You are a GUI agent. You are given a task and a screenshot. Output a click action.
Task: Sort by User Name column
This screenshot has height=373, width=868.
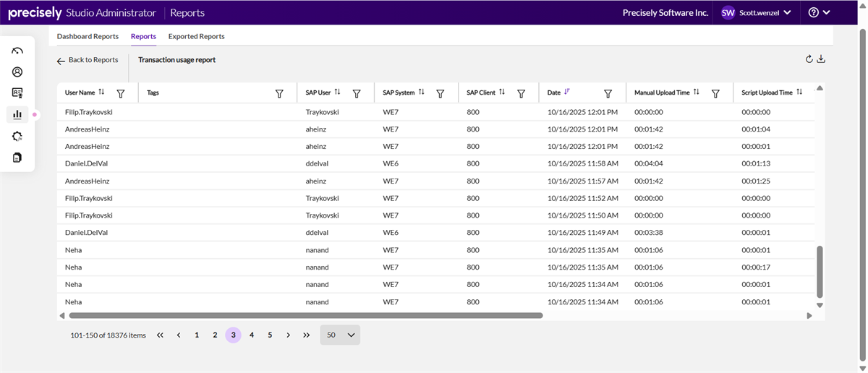click(101, 93)
